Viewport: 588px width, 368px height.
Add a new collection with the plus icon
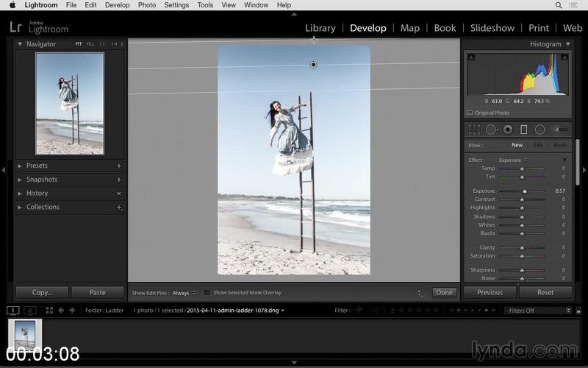[x=119, y=208]
